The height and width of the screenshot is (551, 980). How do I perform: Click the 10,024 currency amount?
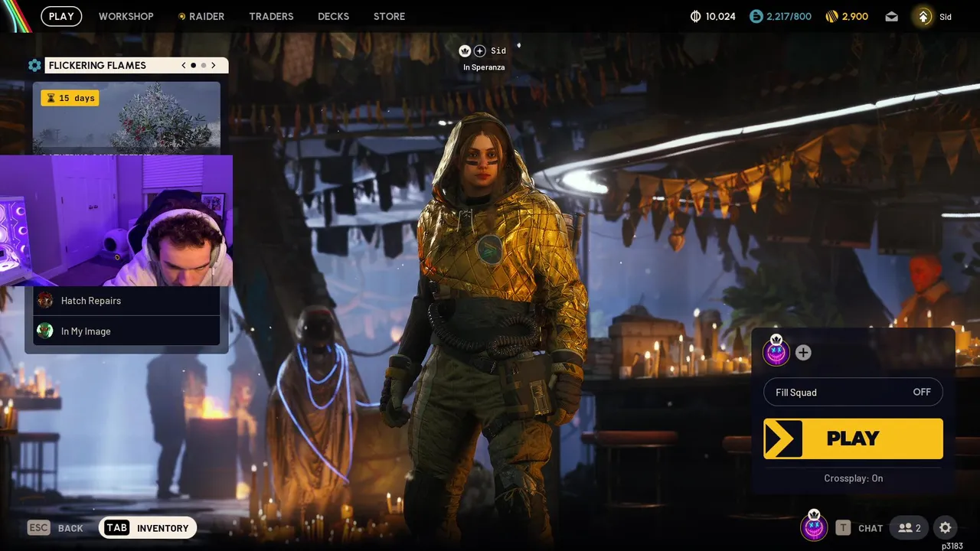(x=720, y=16)
